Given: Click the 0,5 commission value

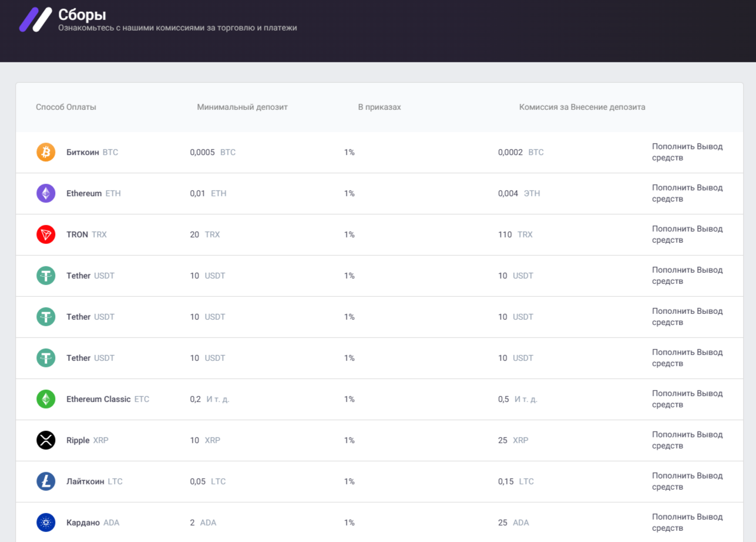Looking at the screenshot, I should click(x=518, y=399).
